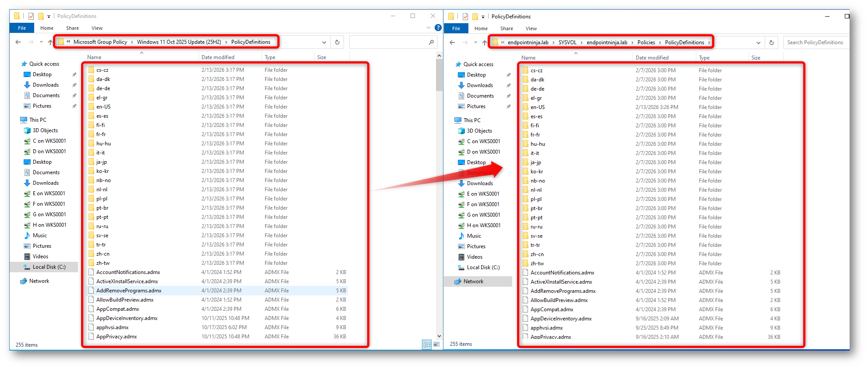The image size is (868, 369).
Task: Expand the ribbon in Group Policy window
Action: [x=429, y=28]
